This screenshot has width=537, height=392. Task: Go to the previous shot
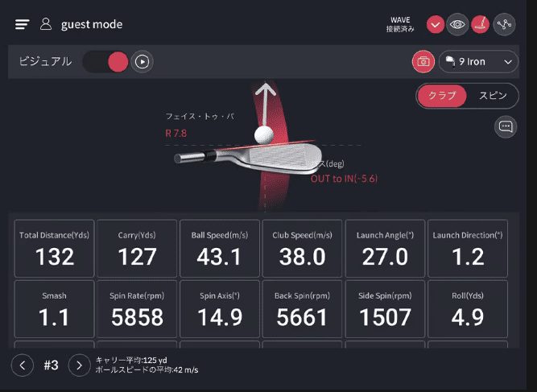pyautogui.click(x=23, y=365)
